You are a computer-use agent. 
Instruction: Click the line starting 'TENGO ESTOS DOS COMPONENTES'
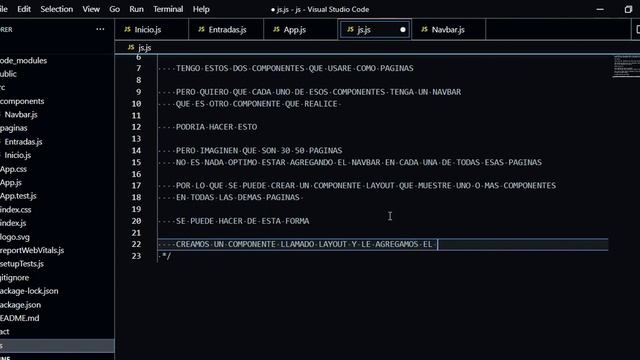[x=295, y=68]
